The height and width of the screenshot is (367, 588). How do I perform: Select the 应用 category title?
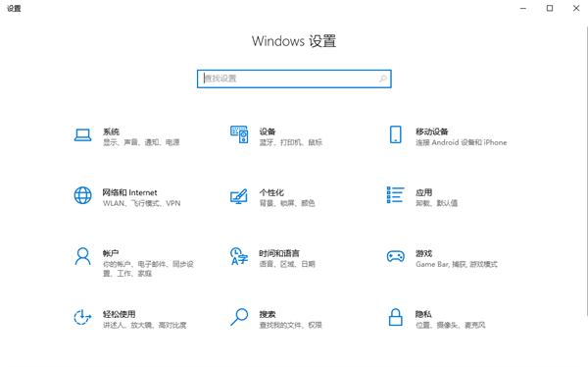point(423,192)
